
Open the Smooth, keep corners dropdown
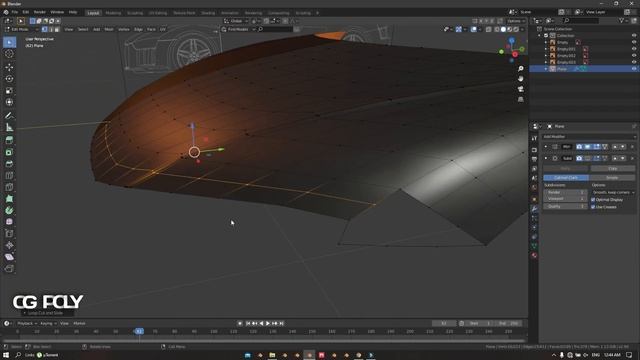(x=613, y=192)
